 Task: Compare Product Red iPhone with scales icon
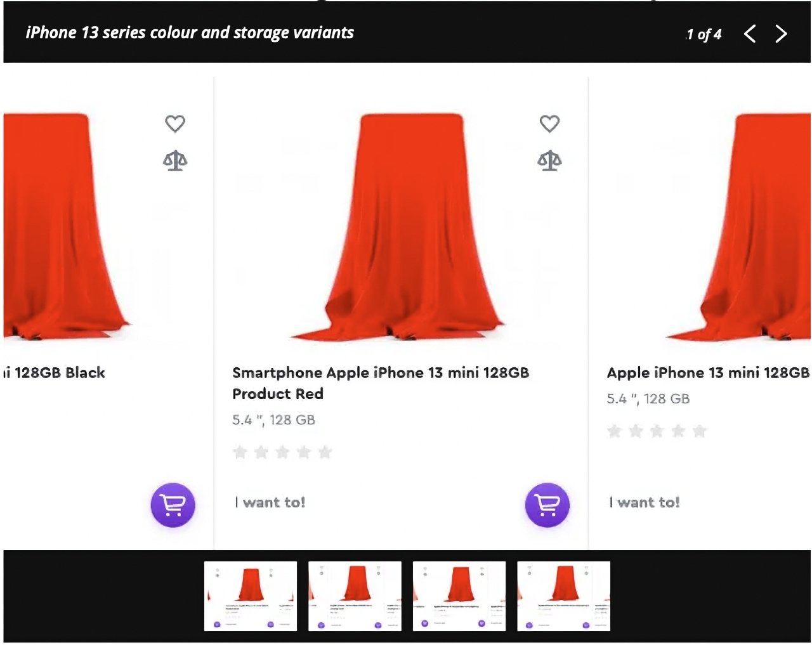549,160
